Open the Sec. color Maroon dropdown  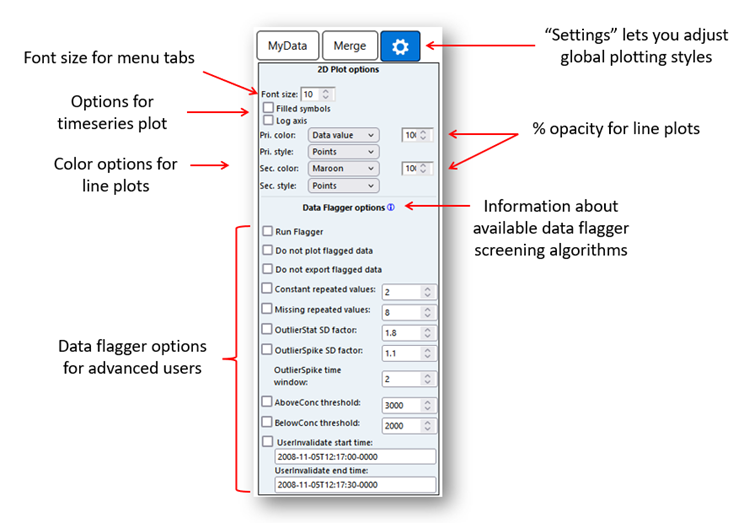coord(343,168)
